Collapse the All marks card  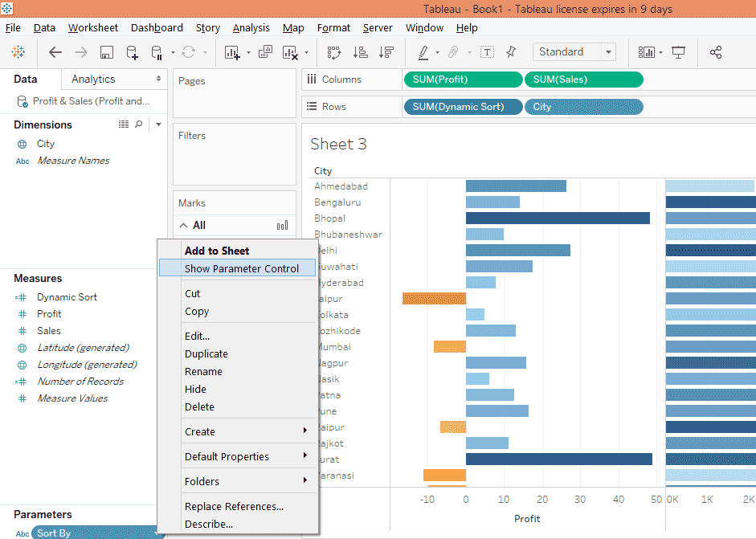(183, 226)
